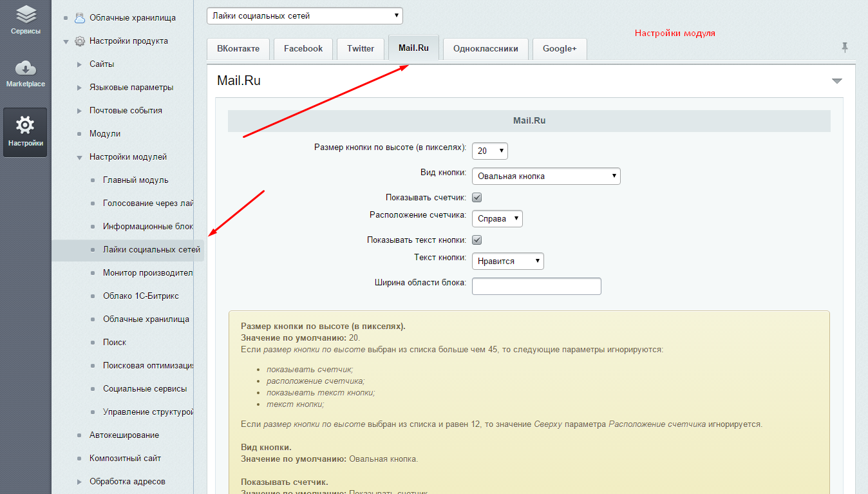Click the Настройки модулей tree label

(128, 157)
